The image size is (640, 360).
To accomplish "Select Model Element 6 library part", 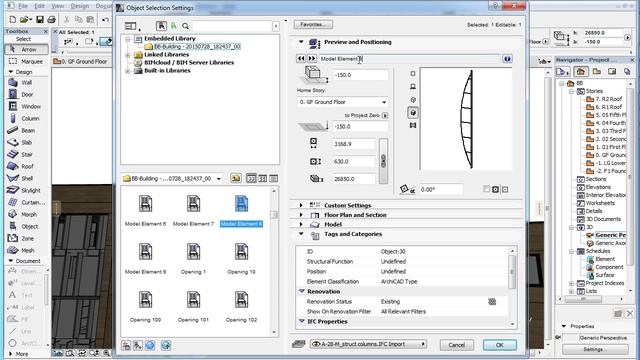I will click(x=145, y=211).
